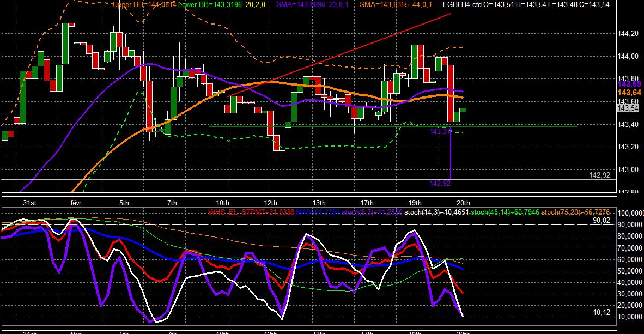Viewport: 644px width, 334px height.
Task: Click the FGBLH4.cfd OHLC quote header
Action: pyautogui.click(x=526, y=5)
